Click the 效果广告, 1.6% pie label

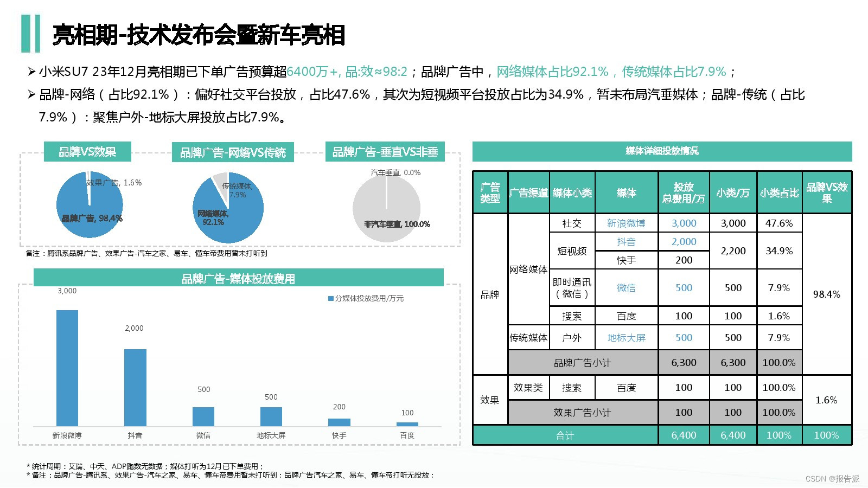point(113,183)
